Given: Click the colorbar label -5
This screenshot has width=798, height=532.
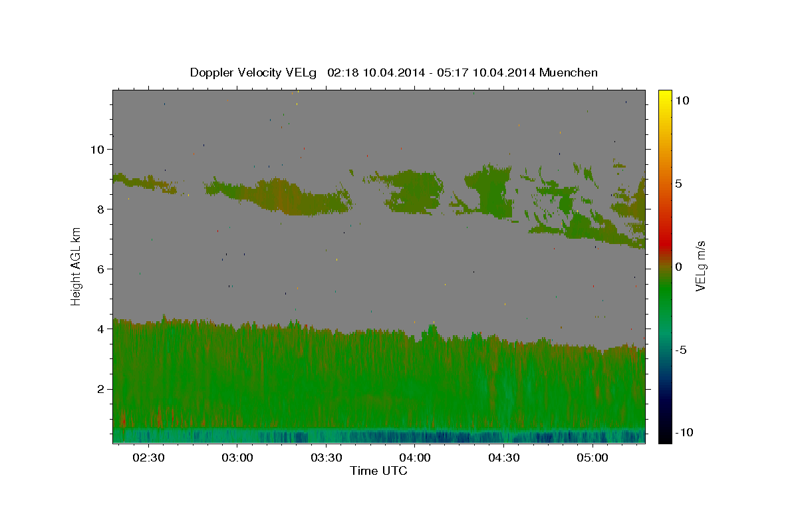Looking at the screenshot, I should 680,349.
